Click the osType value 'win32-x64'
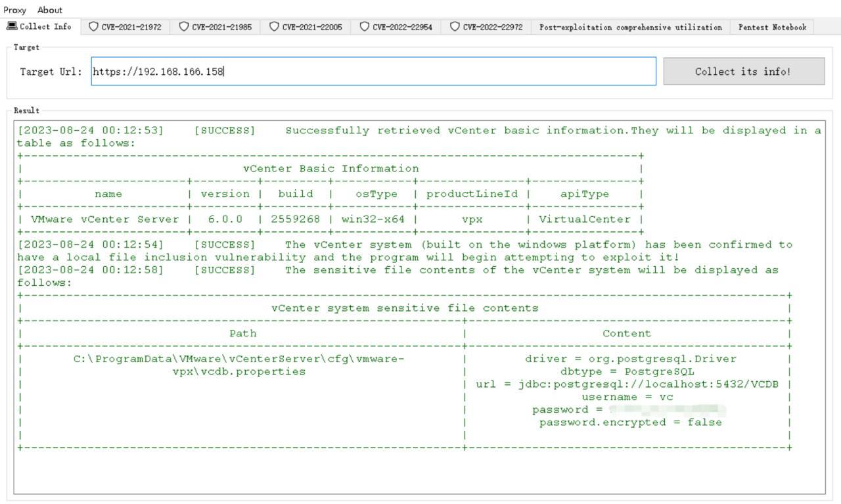Image resolution: width=841 pixels, height=504 pixels. 373,219
